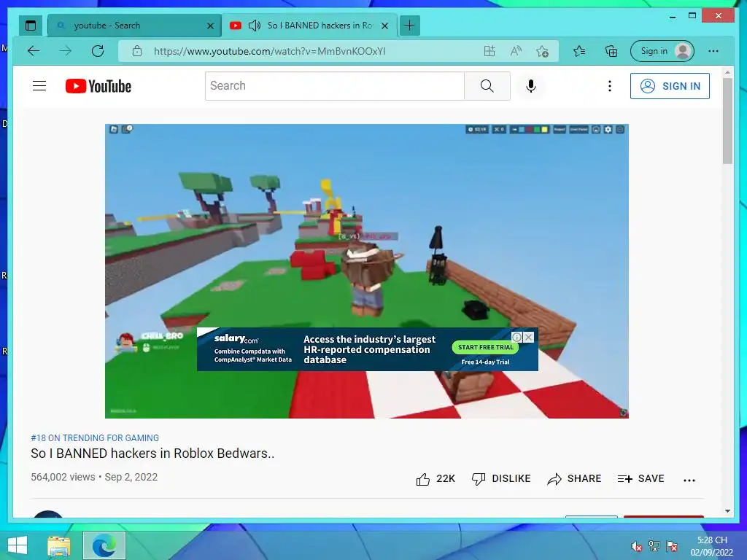This screenshot has width=747, height=560.
Task: Start Read aloud from the address bar
Action: pyautogui.click(x=516, y=51)
